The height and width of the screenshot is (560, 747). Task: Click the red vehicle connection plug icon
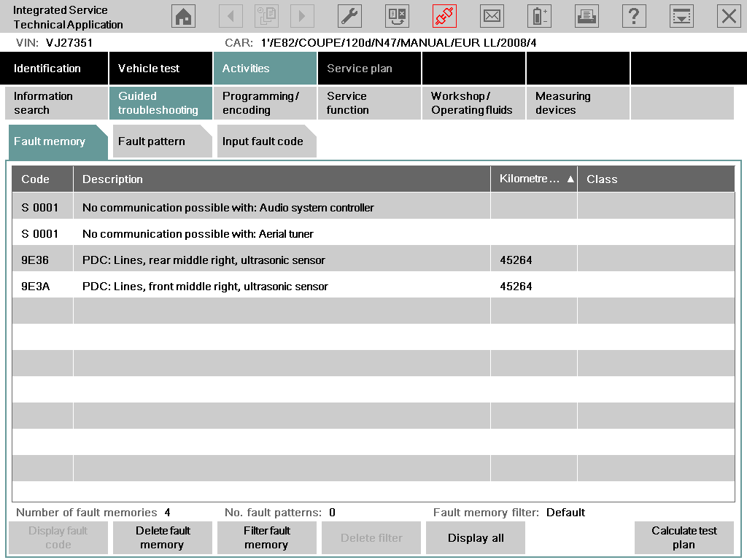click(444, 15)
